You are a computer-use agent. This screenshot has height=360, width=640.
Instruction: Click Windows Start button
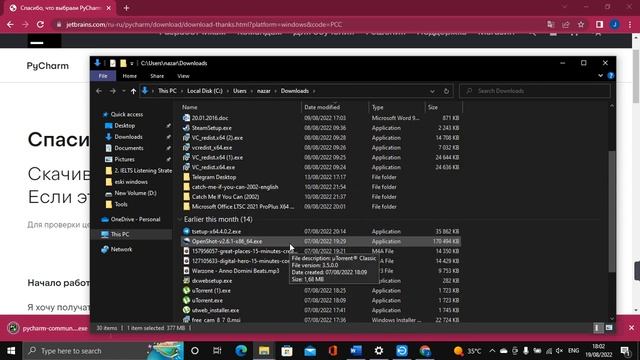11,351
